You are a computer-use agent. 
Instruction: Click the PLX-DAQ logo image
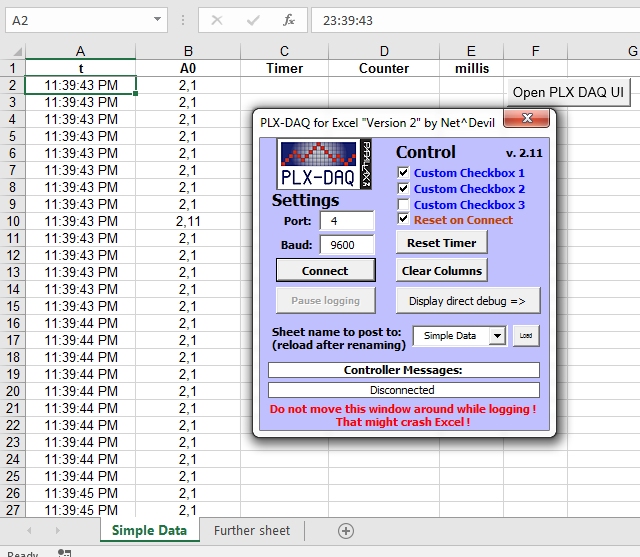pyautogui.click(x=324, y=164)
